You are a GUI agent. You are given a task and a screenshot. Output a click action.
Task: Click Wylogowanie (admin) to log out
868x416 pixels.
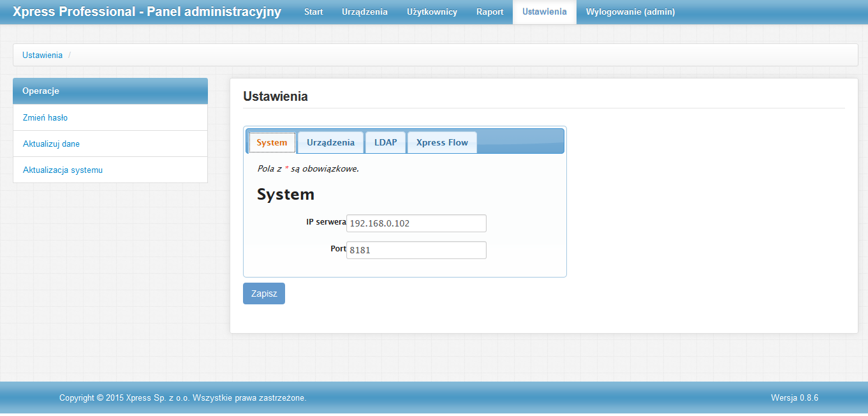(630, 12)
